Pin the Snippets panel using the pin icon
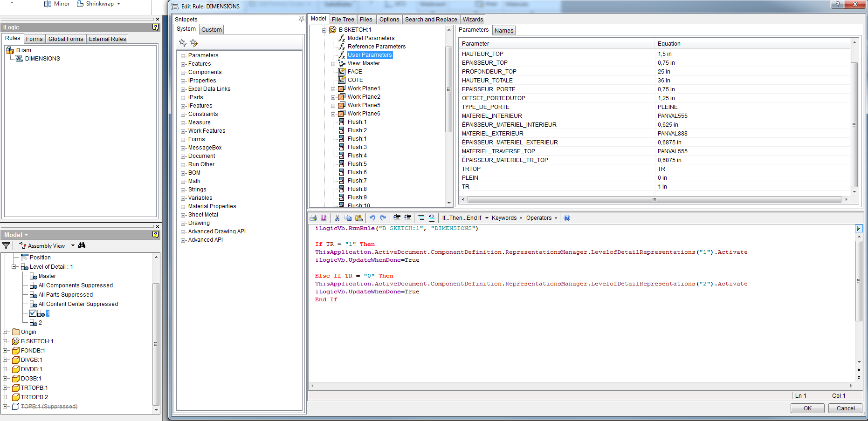 click(301, 19)
